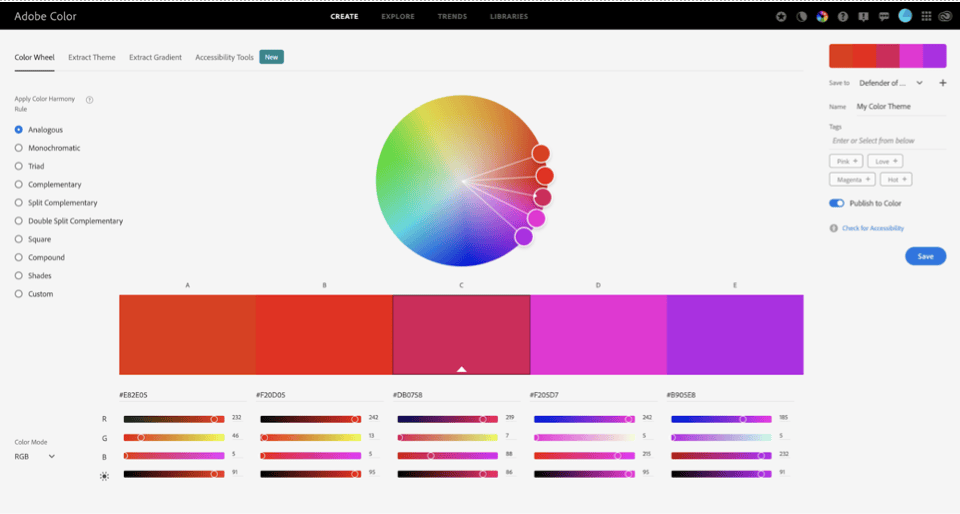Add the Love tag
The width and height of the screenshot is (960, 514).
coord(885,161)
